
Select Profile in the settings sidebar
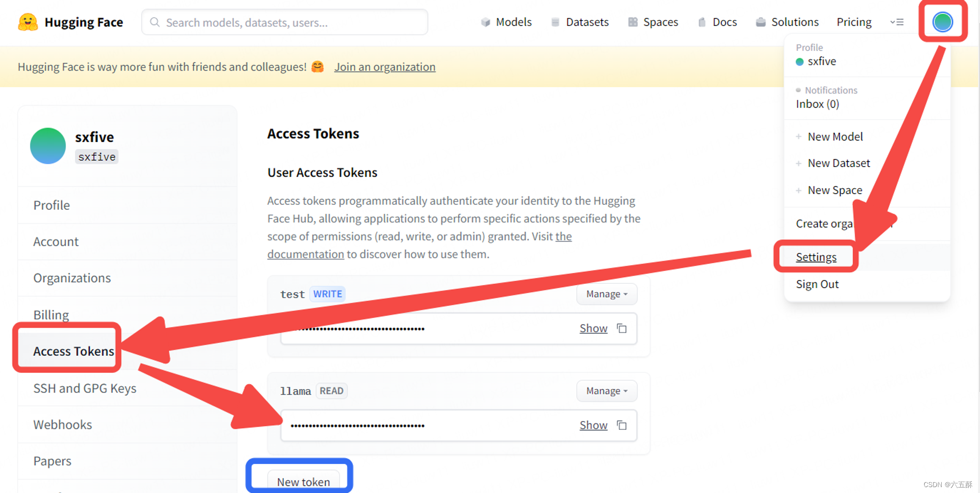tap(127, 205)
